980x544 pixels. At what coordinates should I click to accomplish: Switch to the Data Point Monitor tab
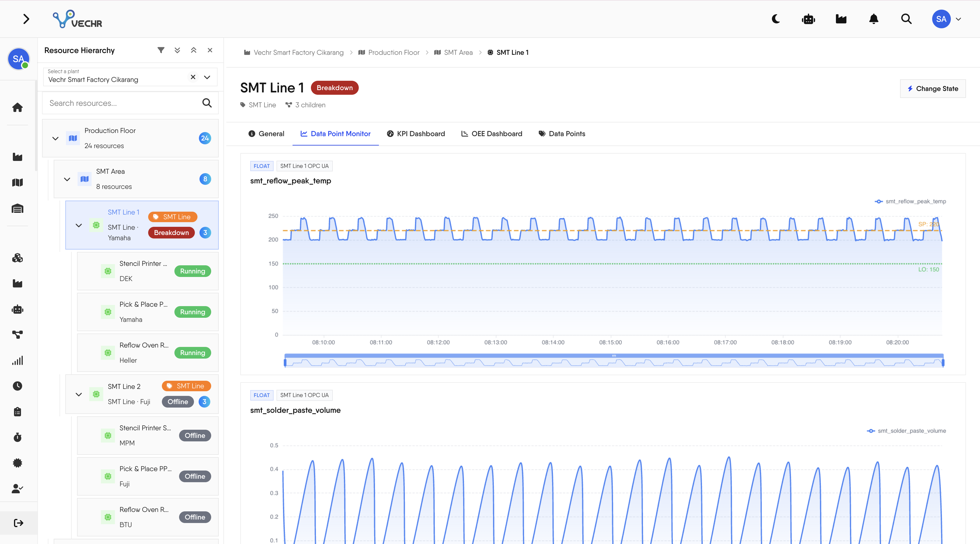(x=335, y=134)
